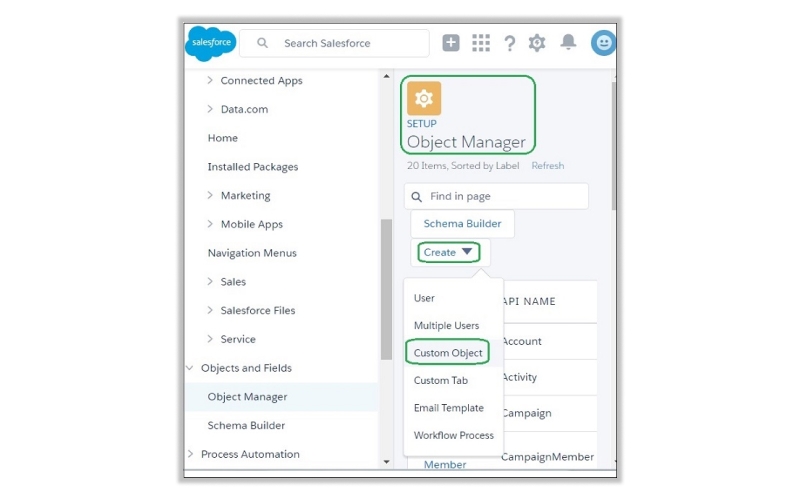Click the Refresh link
Screen dimensions: 800x500
coord(547,165)
